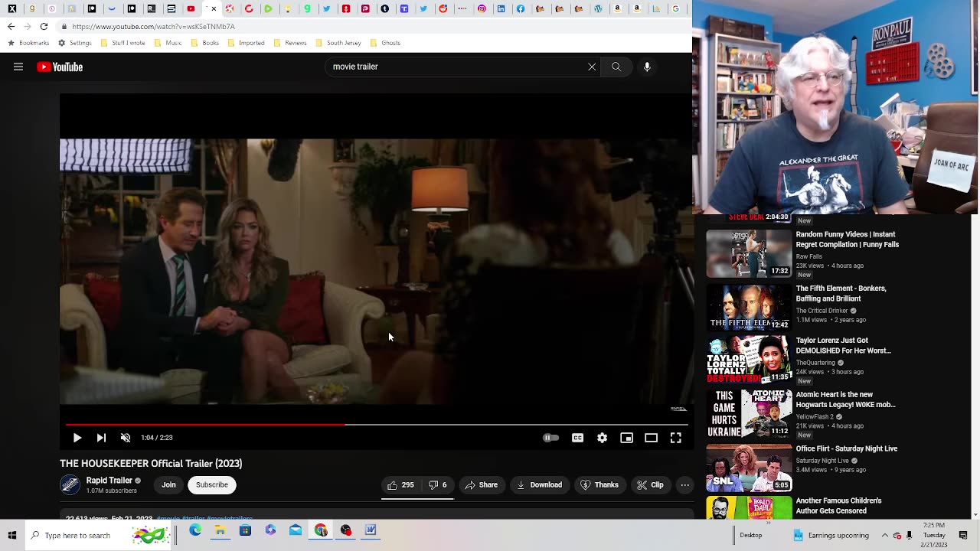Open Microsoft Edge from taskbar
The height and width of the screenshot is (551, 980).
tap(195, 530)
